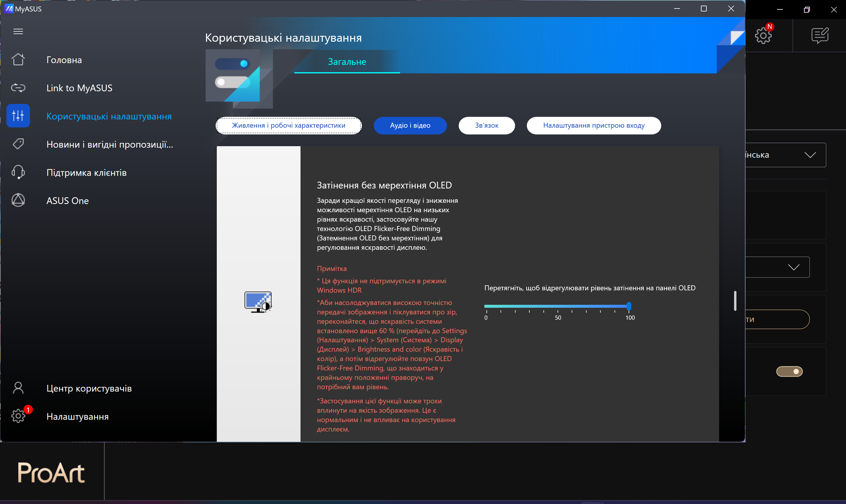Click the ASUS One triangle icon
This screenshot has height=504, width=846.
click(18, 200)
